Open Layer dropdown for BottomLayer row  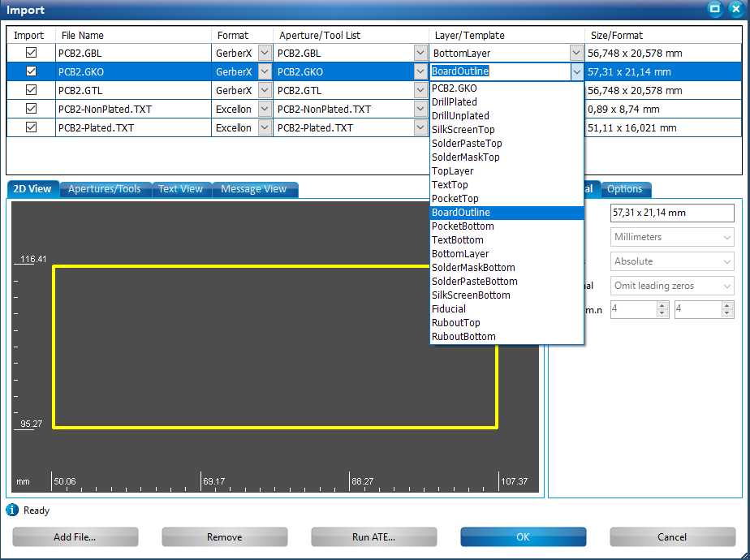(576, 53)
